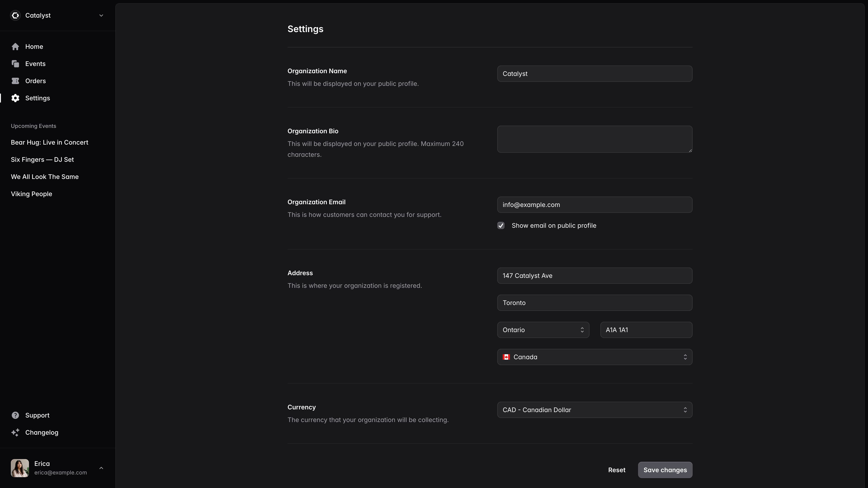
Task: Uncheck Show email on public profile
Action: 501,226
